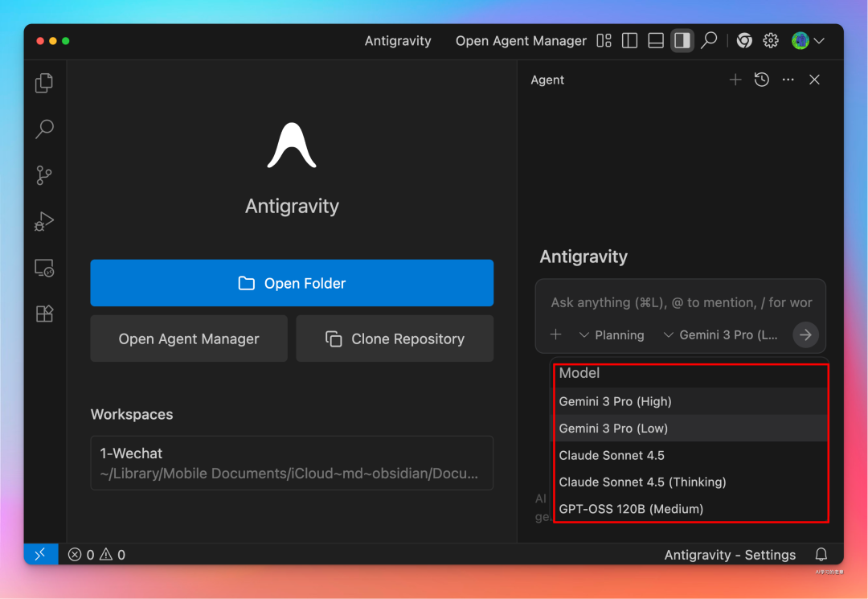Start a new agent conversation with plus icon
The height and width of the screenshot is (599, 868).
[735, 80]
